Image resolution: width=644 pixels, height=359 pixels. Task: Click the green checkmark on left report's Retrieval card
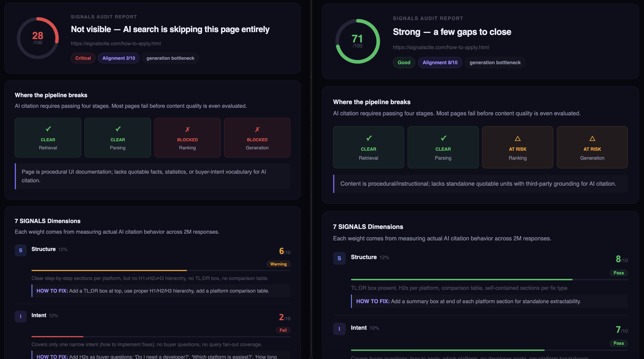48,129
